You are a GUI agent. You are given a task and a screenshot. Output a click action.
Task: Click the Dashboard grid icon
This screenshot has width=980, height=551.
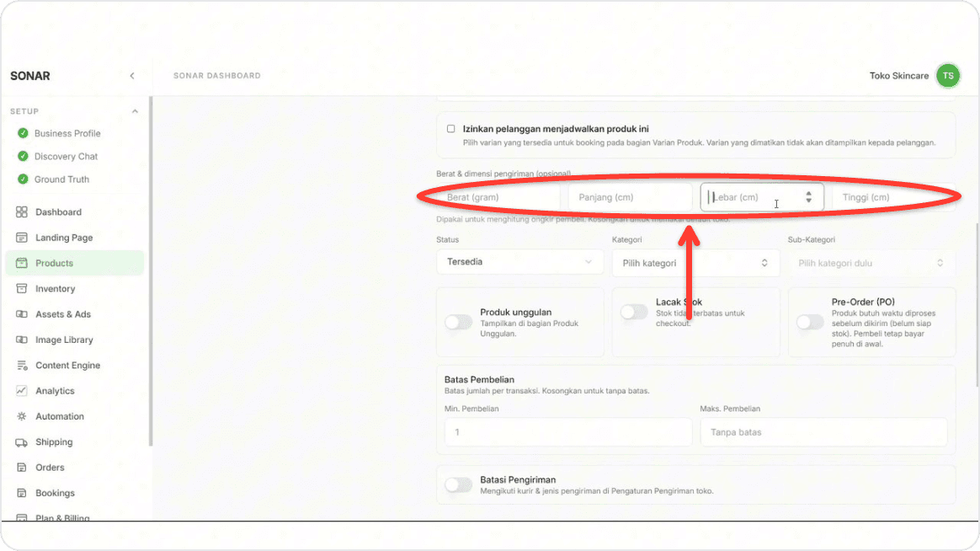(22, 212)
